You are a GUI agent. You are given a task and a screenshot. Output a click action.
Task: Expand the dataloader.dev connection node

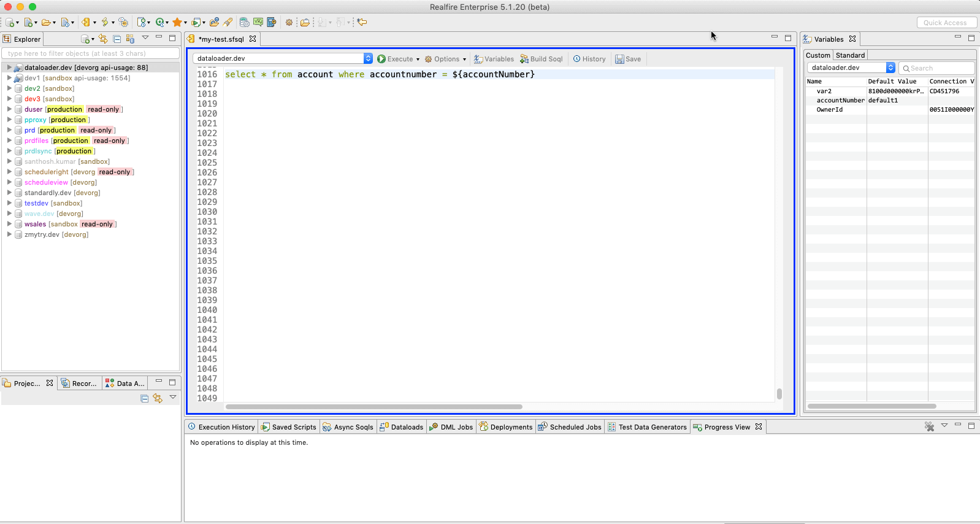9,67
